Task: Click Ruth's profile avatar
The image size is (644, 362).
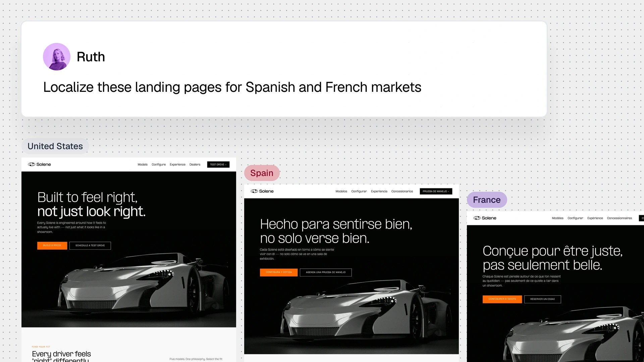Action: point(57,57)
